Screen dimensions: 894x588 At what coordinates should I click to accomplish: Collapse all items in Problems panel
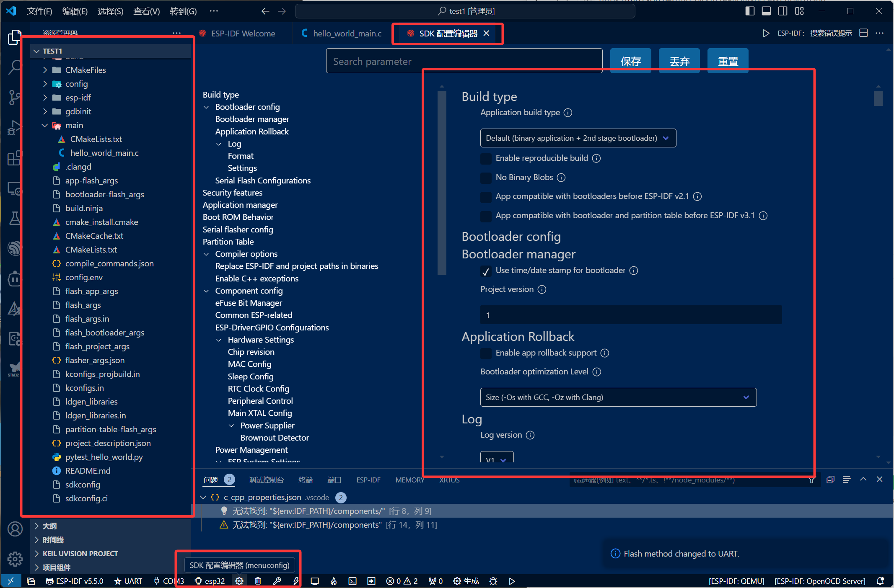[x=830, y=480]
